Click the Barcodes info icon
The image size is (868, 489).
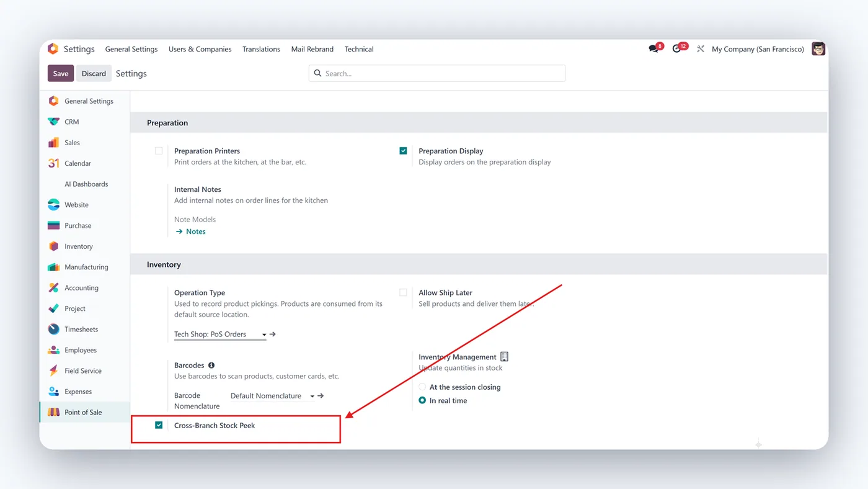click(x=211, y=366)
